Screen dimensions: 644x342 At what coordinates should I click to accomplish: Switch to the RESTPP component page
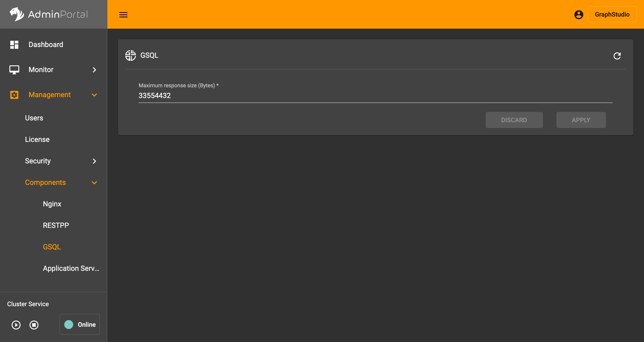pos(56,225)
